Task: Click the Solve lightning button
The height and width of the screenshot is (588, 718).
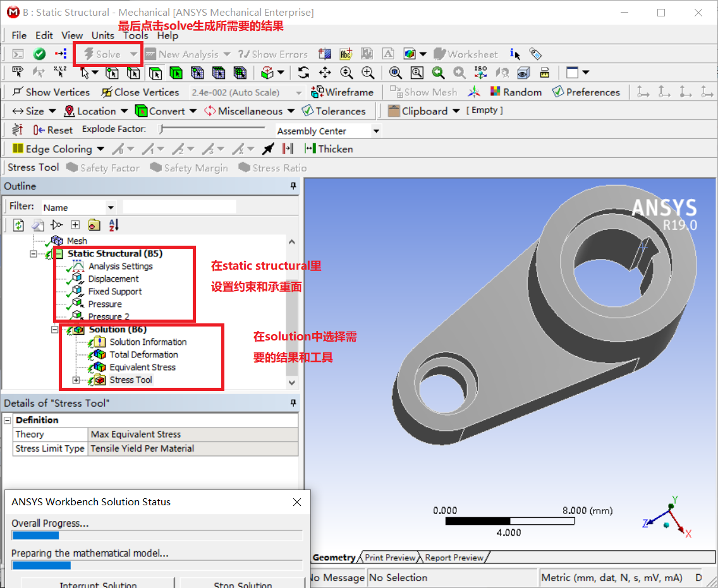Action: click(102, 54)
